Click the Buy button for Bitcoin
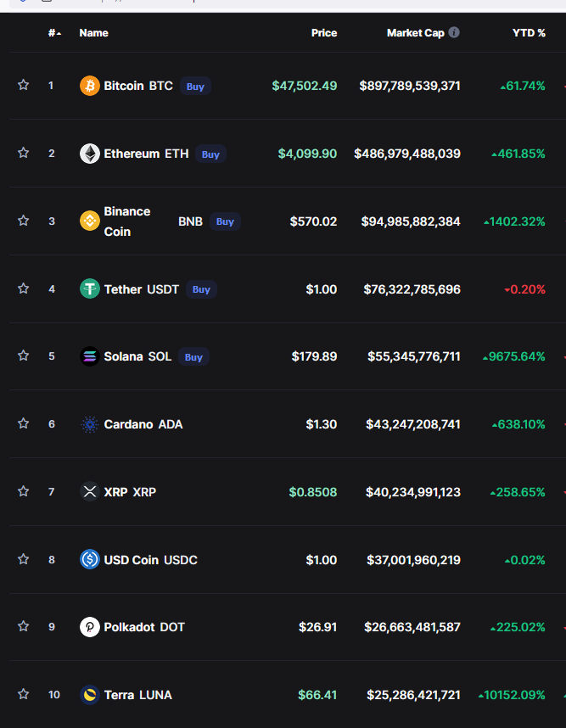The image size is (566, 728). tap(195, 87)
